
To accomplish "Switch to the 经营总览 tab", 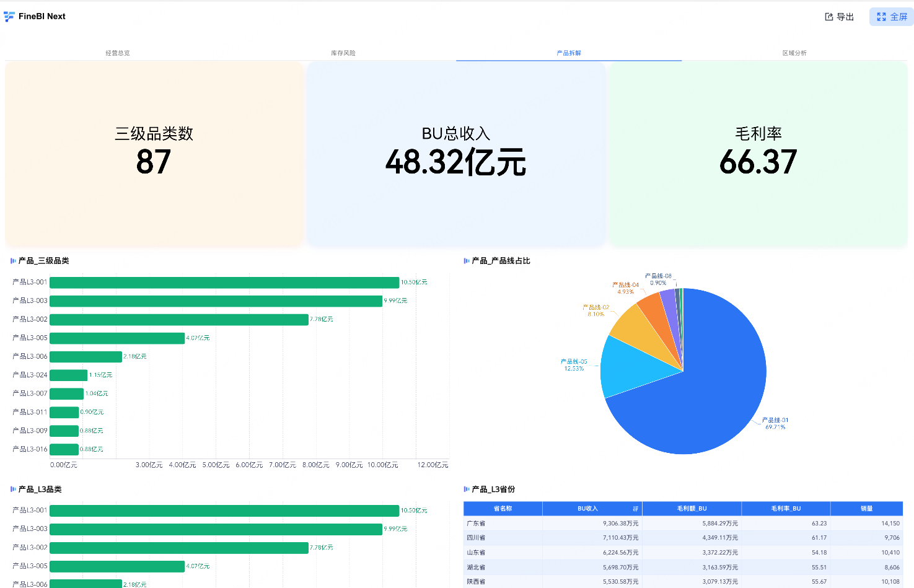I will point(118,53).
